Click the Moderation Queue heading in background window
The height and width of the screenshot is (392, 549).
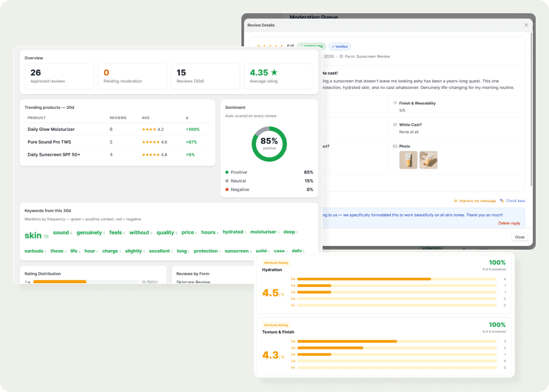[314, 17]
